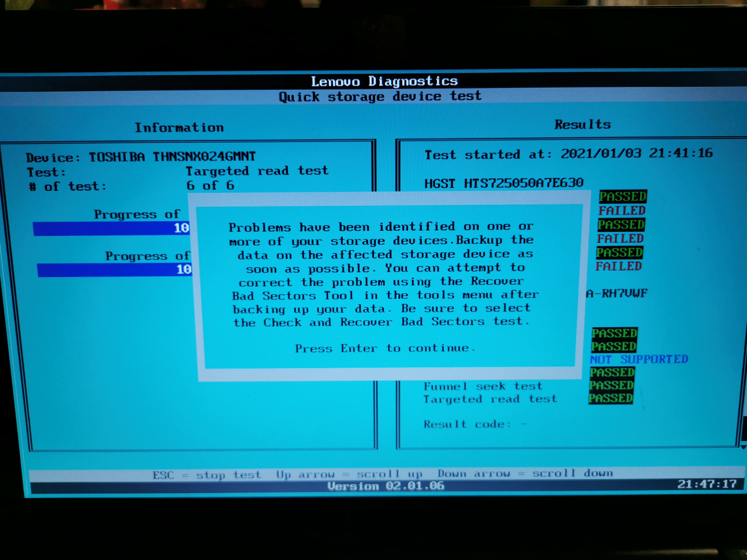Select the Funnel seek test row
747x560 pixels.
click(483, 386)
